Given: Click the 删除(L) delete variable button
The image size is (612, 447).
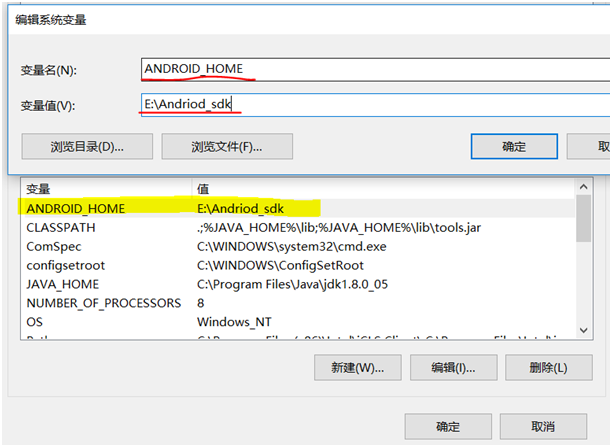Looking at the screenshot, I should (549, 367).
